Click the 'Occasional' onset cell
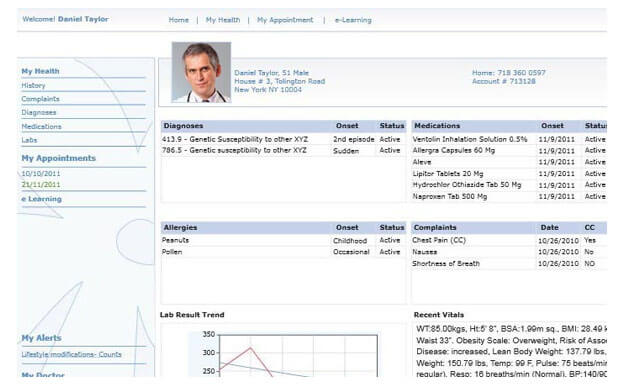The height and width of the screenshot is (385, 624). (x=351, y=252)
